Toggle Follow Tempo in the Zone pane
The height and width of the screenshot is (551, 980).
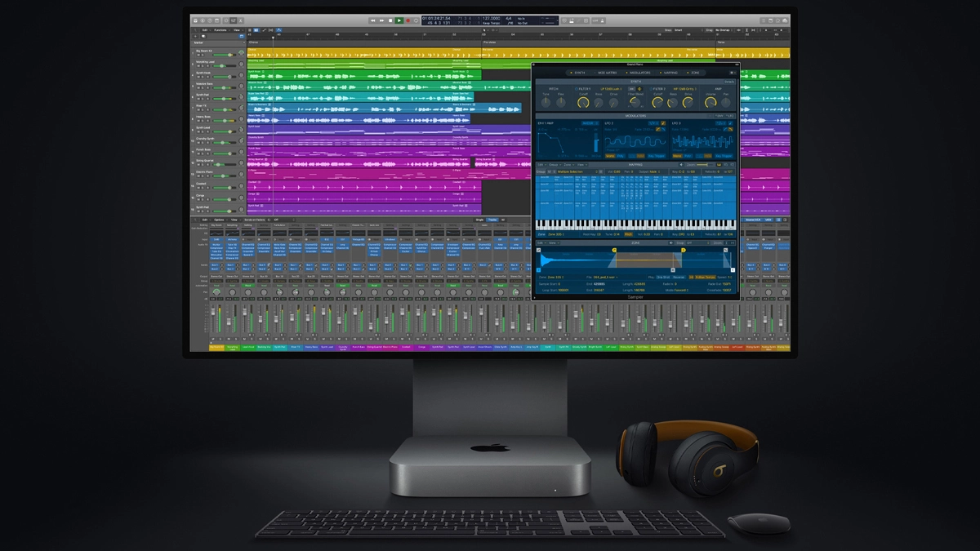coord(706,278)
